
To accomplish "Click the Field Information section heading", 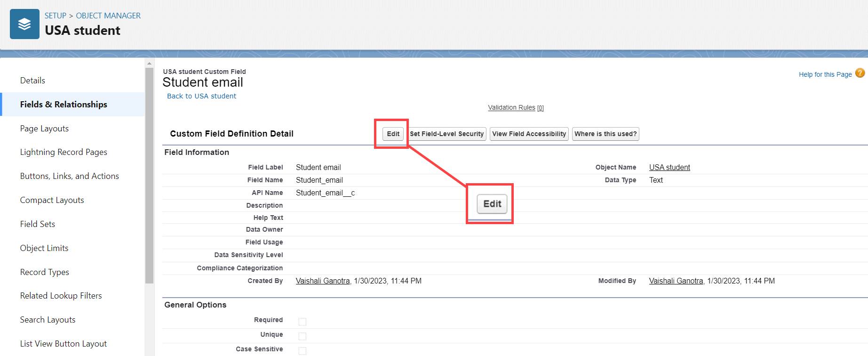I will pos(197,152).
